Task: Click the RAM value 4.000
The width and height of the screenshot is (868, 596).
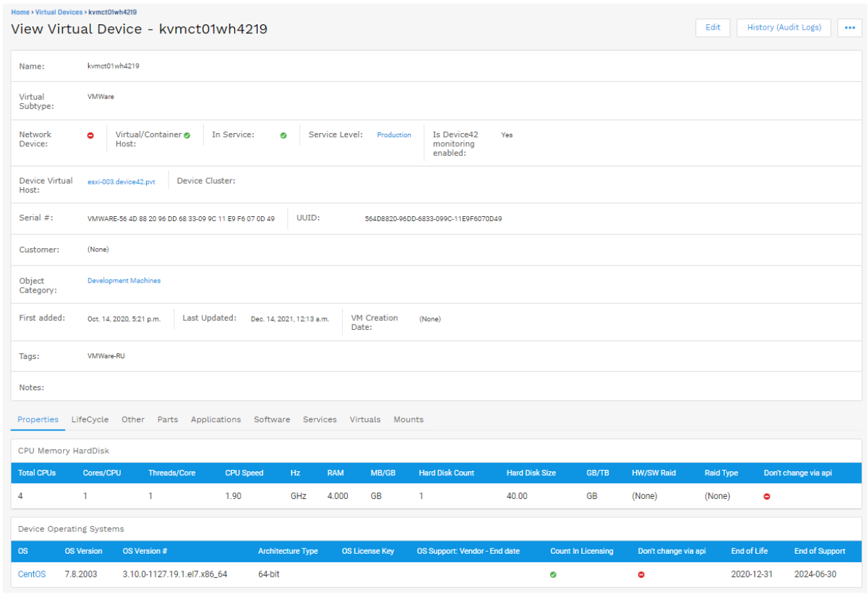Action: click(338, 496)
